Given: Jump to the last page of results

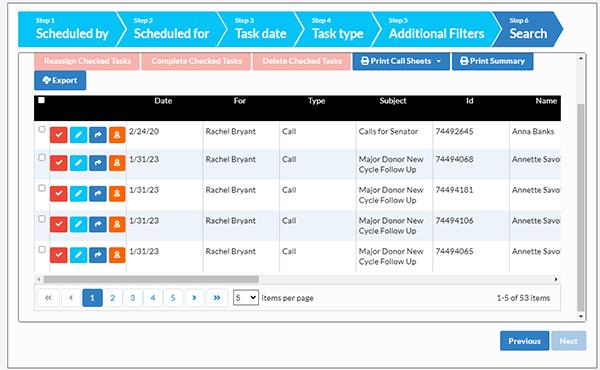Looking at the screenshot, I should (x=217, y=298).
